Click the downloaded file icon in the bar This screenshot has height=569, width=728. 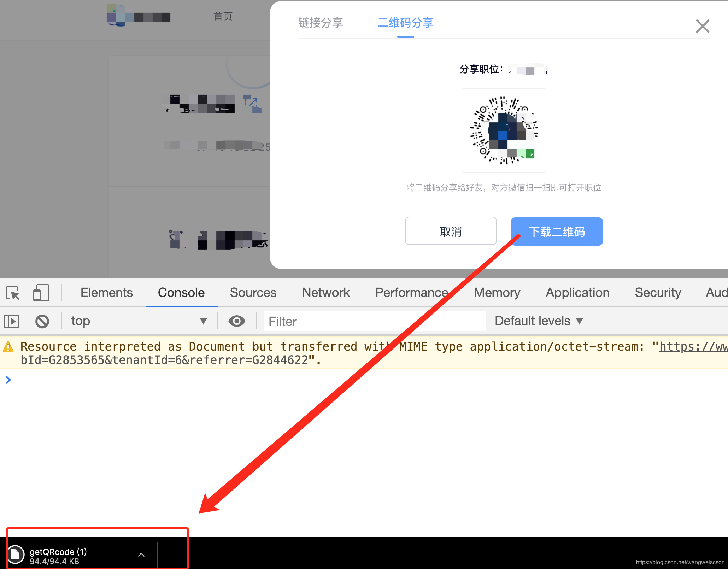coord(15,555)
